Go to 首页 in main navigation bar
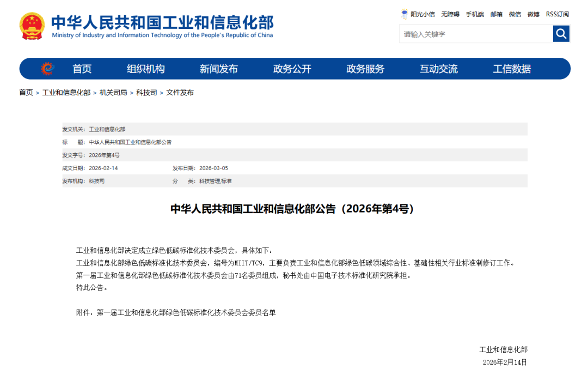Screen dimensions: 588x375 click(x=82, y=69)
